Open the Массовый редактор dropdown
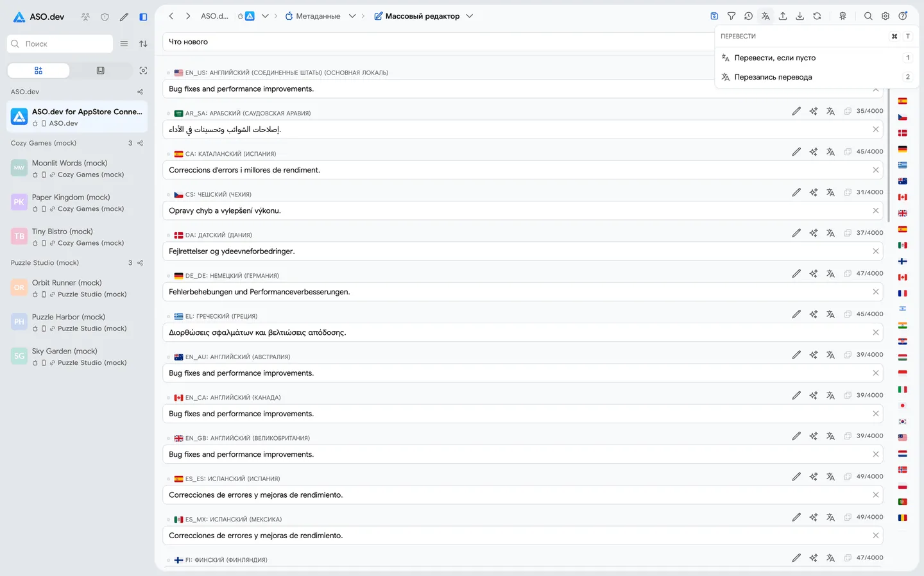 [469, 16]
